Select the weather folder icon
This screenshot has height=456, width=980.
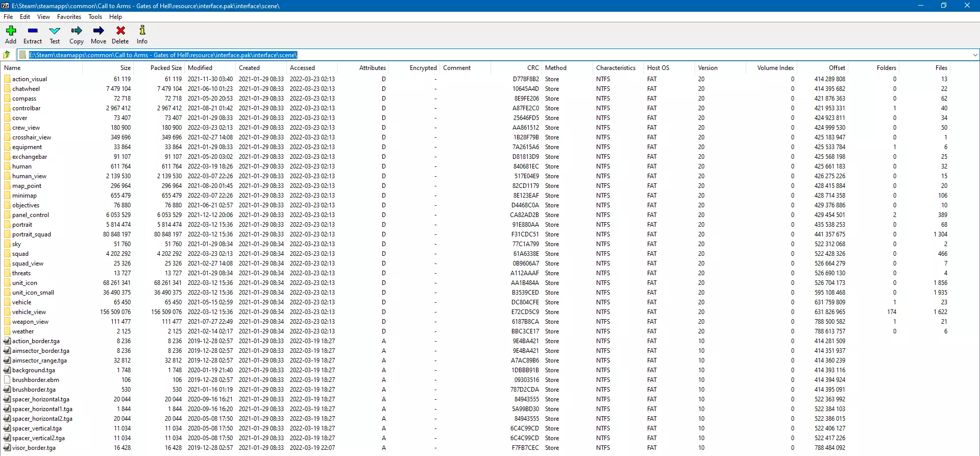tap(7, 331)
